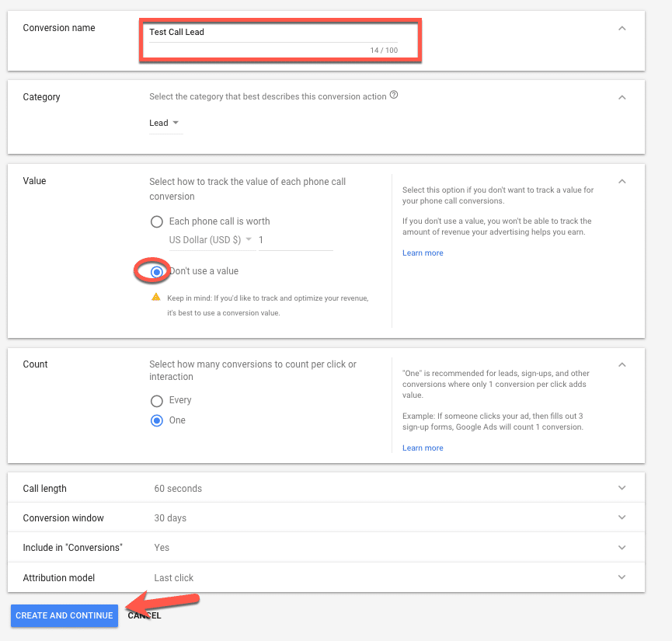Select 'Each phone call is worth' option
The height and width of the screenshot is (641, 672).
(x=157, y=221)
